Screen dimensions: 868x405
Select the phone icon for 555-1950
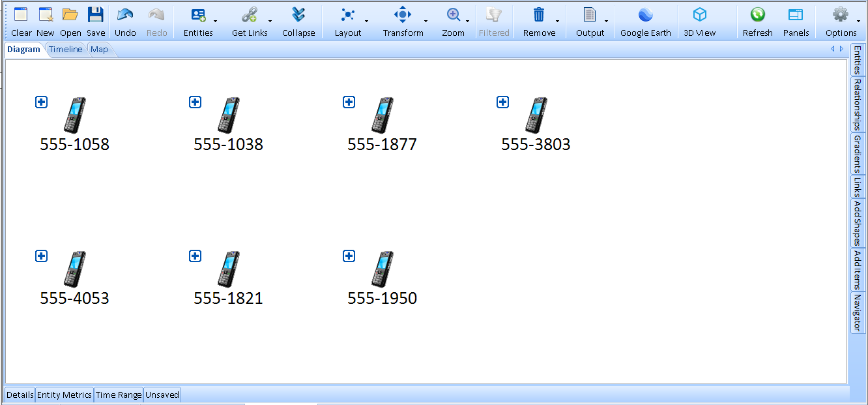pos(383,269)
